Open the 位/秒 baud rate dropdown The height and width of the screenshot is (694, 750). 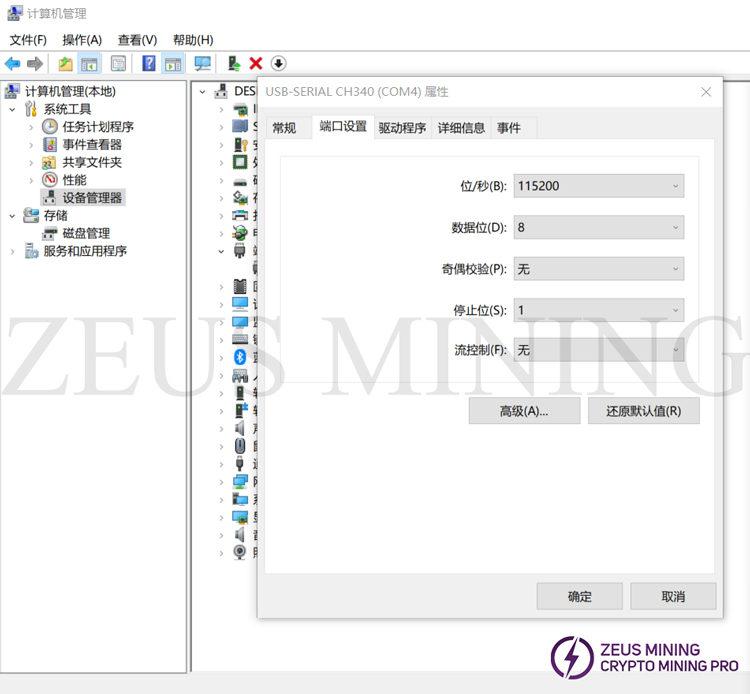point(598,186)
